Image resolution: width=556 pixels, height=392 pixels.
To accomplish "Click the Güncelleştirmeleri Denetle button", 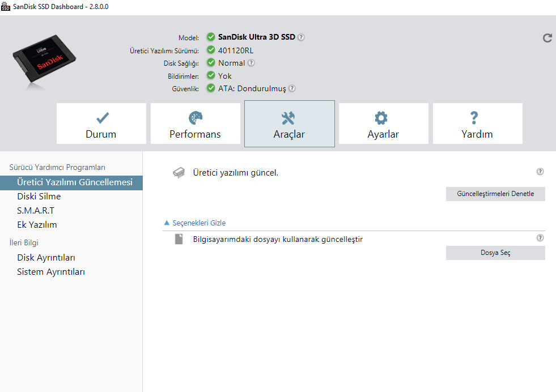I will tap(495, 194).
